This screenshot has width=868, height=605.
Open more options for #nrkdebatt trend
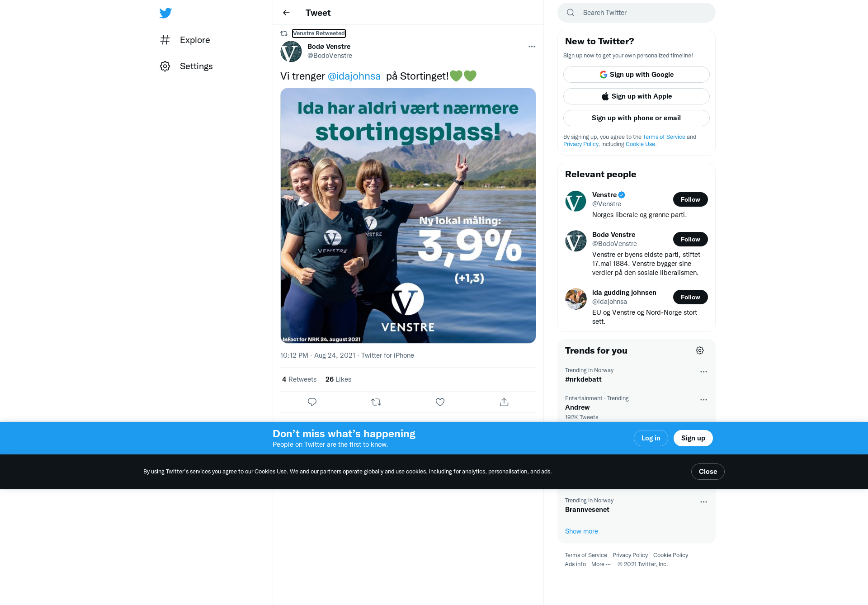(703, 372)
